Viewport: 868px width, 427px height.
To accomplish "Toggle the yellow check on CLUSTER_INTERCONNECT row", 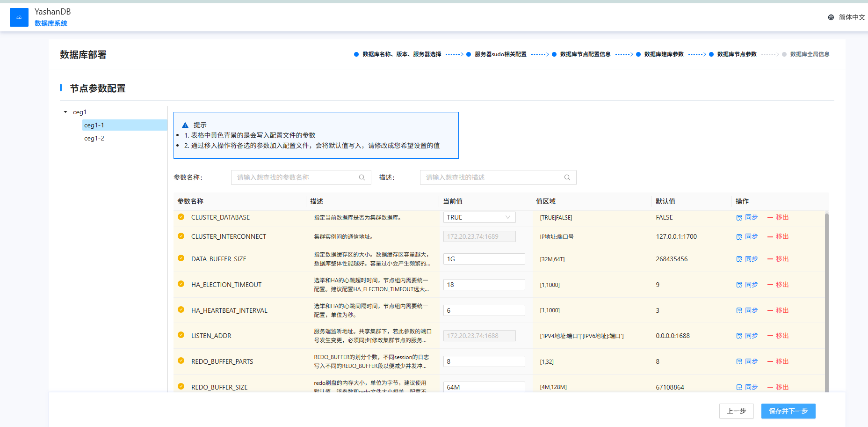I will pos(181,236).
